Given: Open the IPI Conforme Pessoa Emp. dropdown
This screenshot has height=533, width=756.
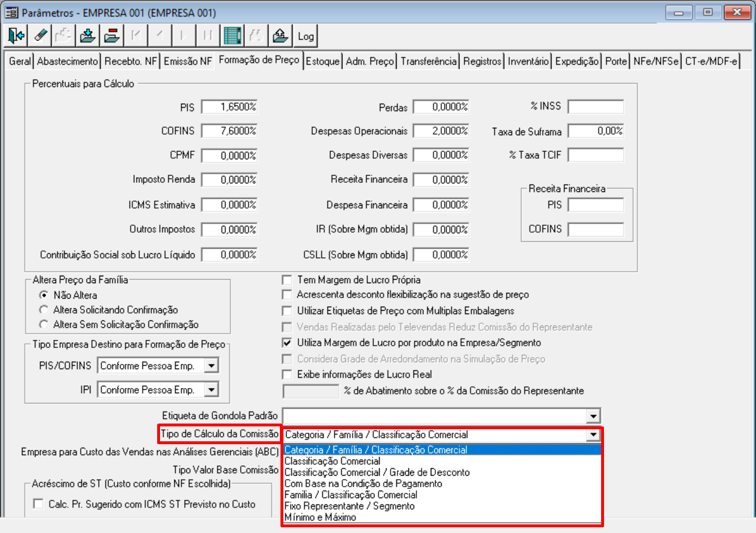Looking at the screenshot, I should coord(212,390).
